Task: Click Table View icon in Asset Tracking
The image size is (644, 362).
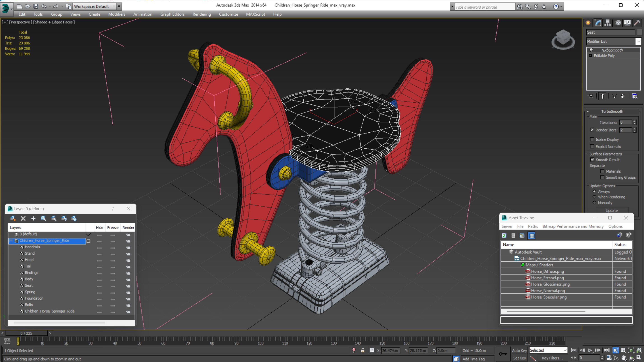Action: click(532, 236)
